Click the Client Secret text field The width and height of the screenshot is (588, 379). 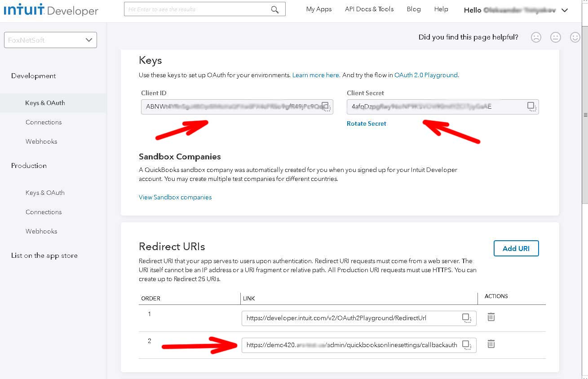click(x=442, y=106)
